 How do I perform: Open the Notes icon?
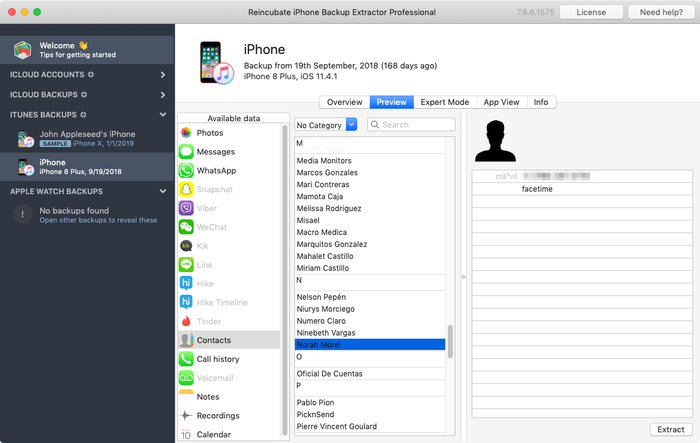pos(186,397)
